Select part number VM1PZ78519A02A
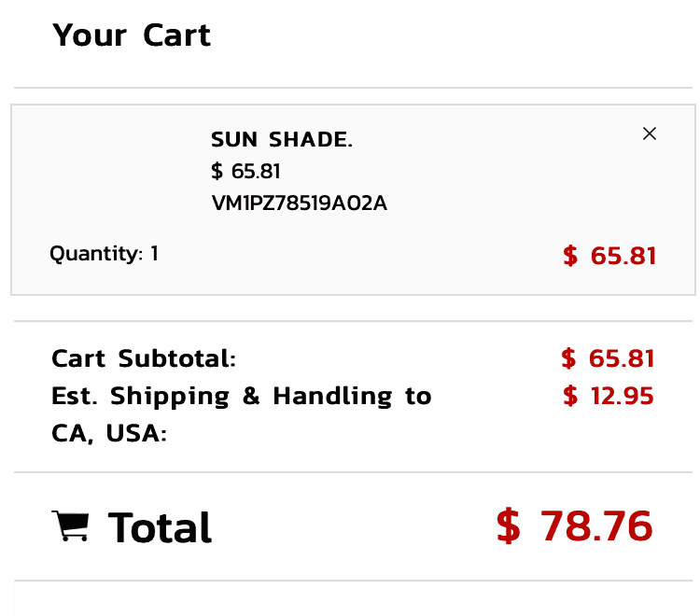The image size is (700, 616). click(299, 203)
